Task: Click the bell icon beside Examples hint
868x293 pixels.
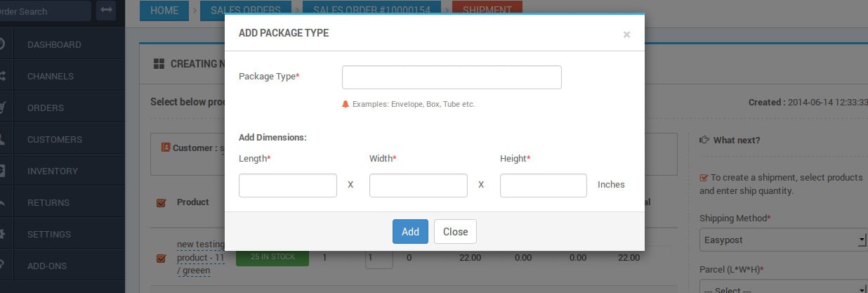Action: point(346,104)
